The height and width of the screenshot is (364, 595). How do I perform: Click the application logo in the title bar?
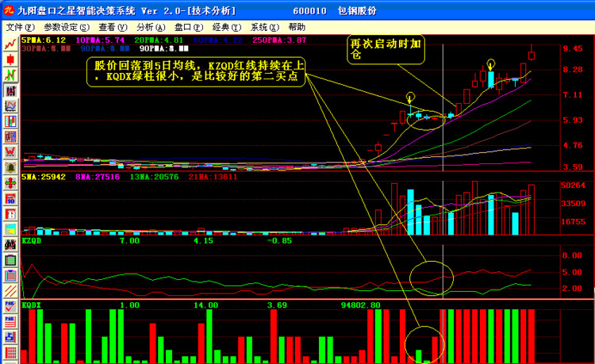(9, 10)
